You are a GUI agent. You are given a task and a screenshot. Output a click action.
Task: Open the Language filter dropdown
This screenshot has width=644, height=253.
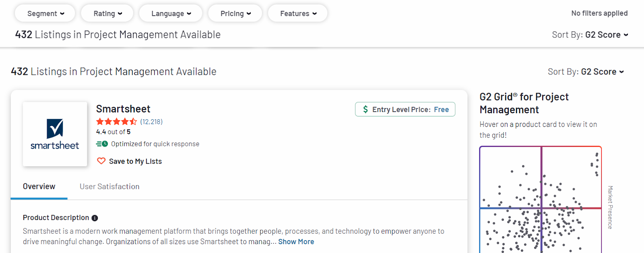(171, 13)
